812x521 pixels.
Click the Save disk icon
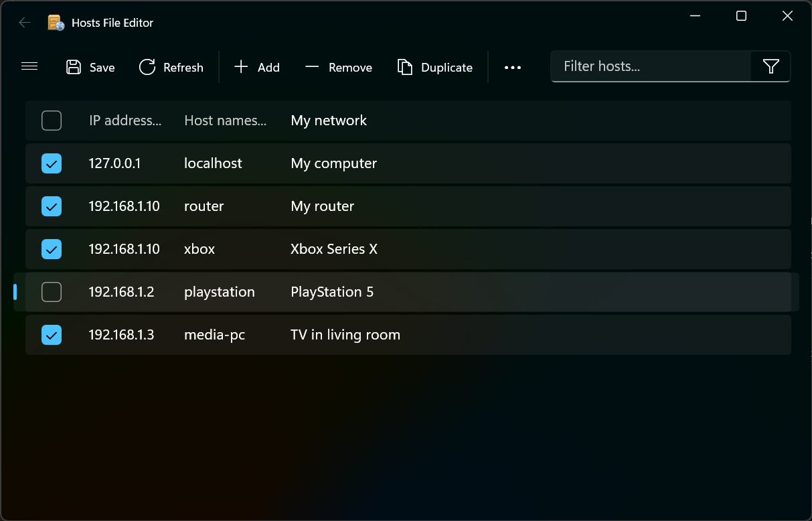74,67
